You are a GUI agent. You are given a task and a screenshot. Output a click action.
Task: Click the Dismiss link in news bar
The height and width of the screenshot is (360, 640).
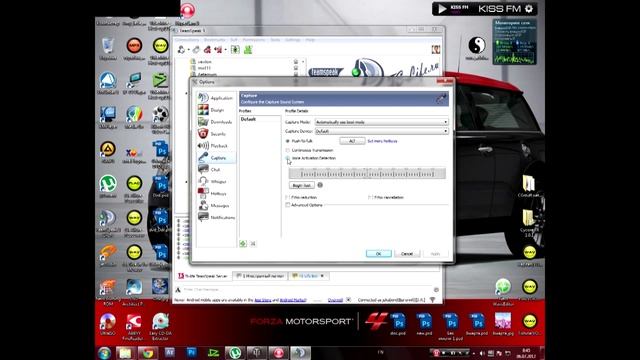335,300
